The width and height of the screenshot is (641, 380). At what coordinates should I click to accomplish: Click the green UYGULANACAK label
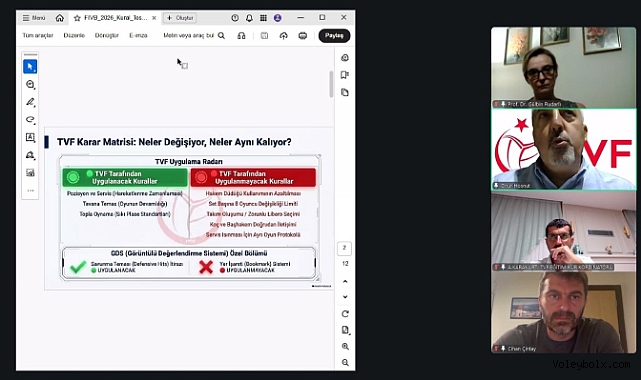coord(117,270)
